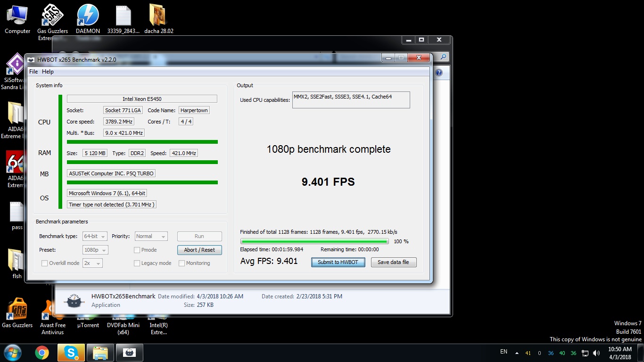Click the EN language bar indicator
Screen dimensions: 644x362
504,352
